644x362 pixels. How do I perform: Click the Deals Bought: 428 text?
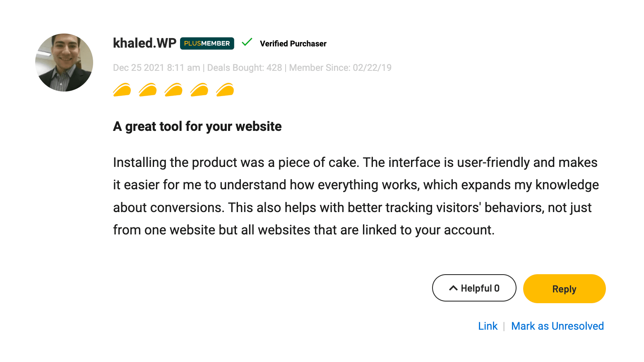(244, 68)
